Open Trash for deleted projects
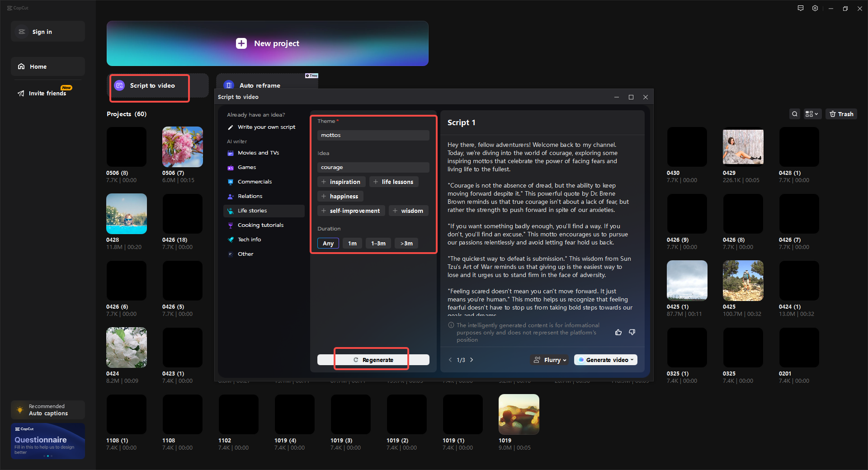 [x=841, y=114]
